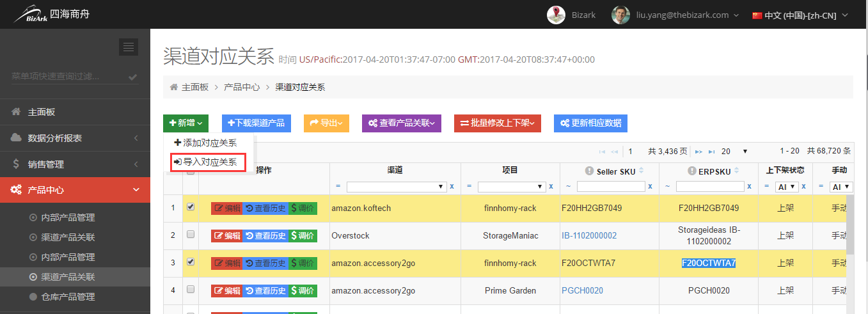
Task: Check the row 4 checkbox
Action: coord(190,289)
